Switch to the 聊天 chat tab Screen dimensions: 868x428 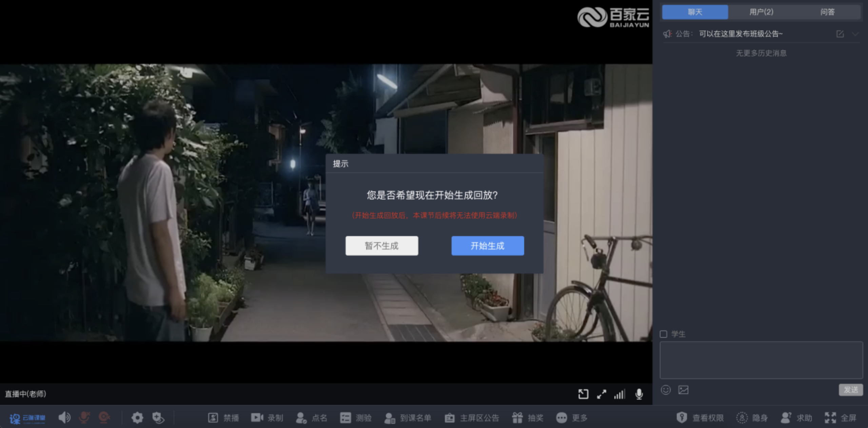[695, 12]
